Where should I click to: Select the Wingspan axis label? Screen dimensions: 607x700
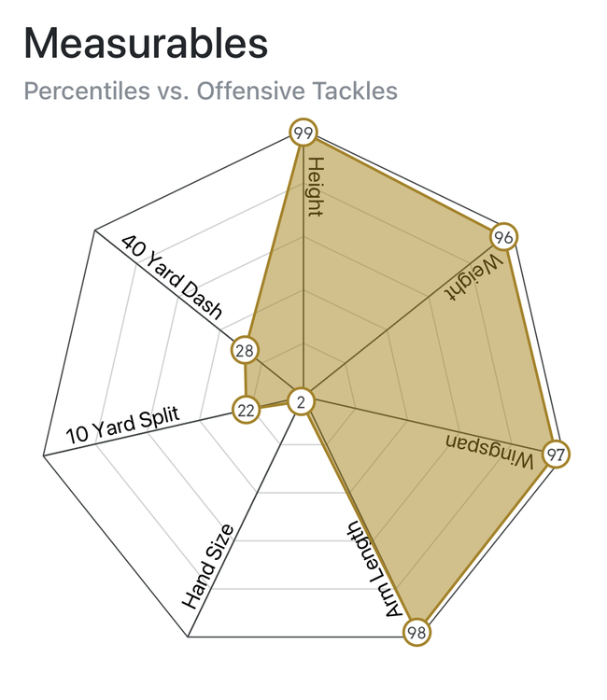tap(489, 451)
